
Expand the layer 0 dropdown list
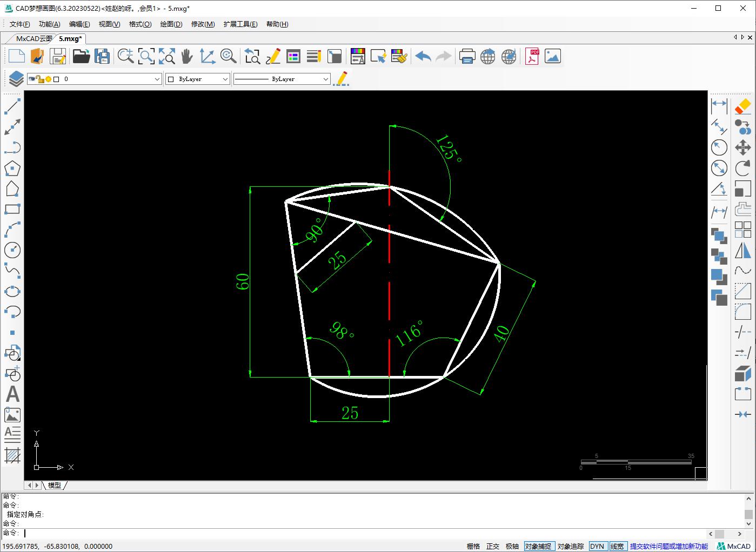pyautogui.click(x=157, y=79)
